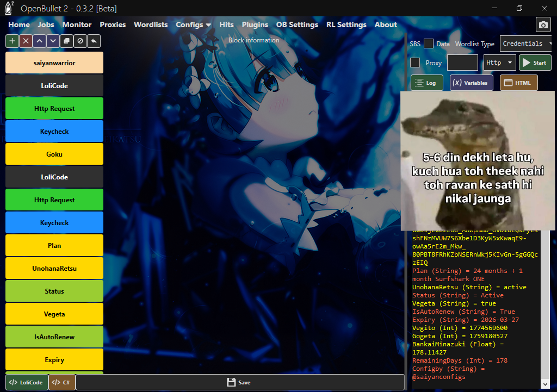Expand the Configs menu dropdown
The width and height of the screenshot is (557, 392).
click(193, 24)
